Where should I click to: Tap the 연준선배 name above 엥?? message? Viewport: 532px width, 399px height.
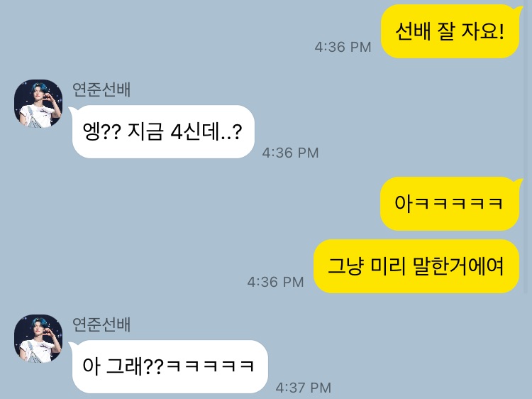101,89
